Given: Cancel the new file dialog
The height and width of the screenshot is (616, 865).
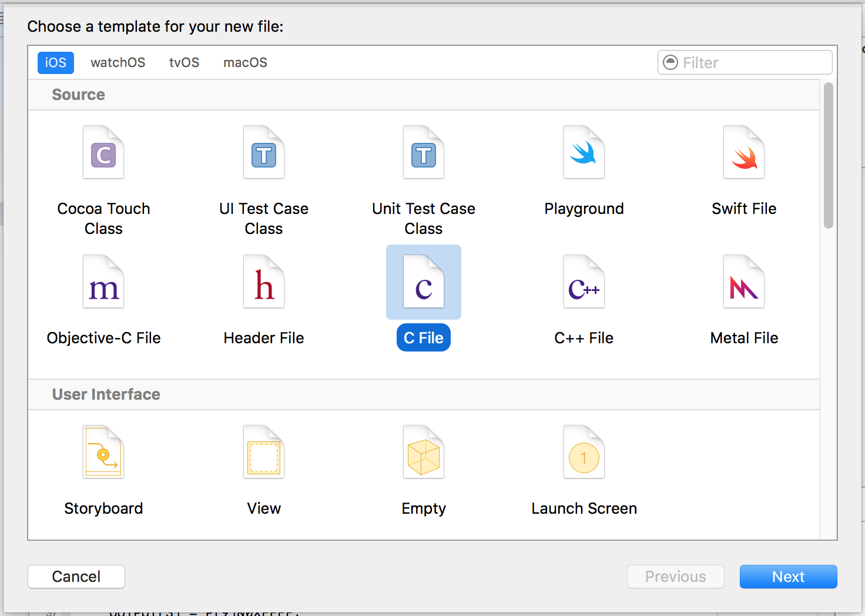Looking at the screenshot, I should [x=76, y=577].
